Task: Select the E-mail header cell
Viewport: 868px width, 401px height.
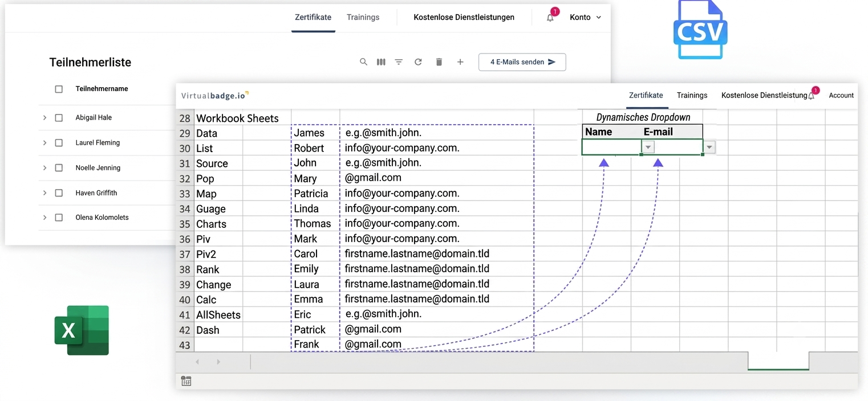Action: [672, 132]
